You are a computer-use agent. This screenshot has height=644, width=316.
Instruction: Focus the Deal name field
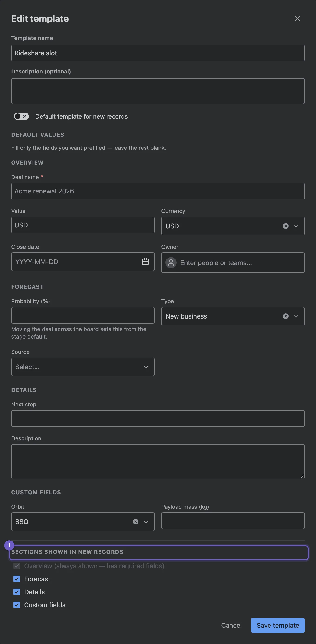(x=158, y=191)
